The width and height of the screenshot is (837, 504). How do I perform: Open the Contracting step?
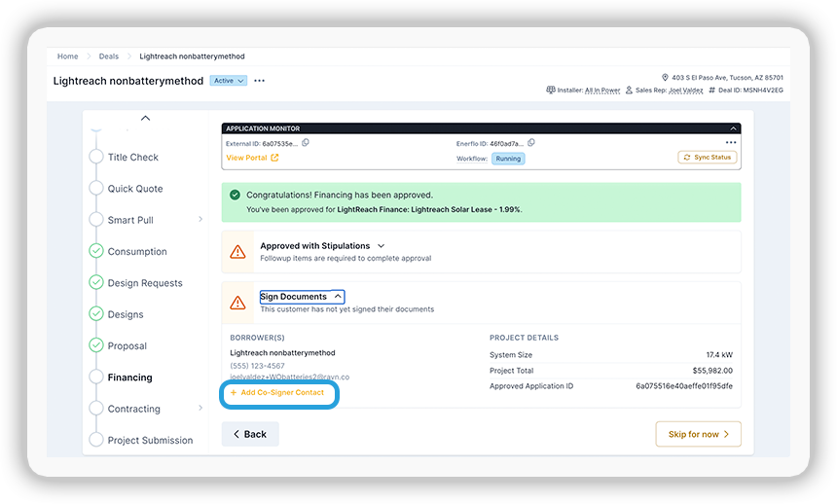click(x=134, y=409)
